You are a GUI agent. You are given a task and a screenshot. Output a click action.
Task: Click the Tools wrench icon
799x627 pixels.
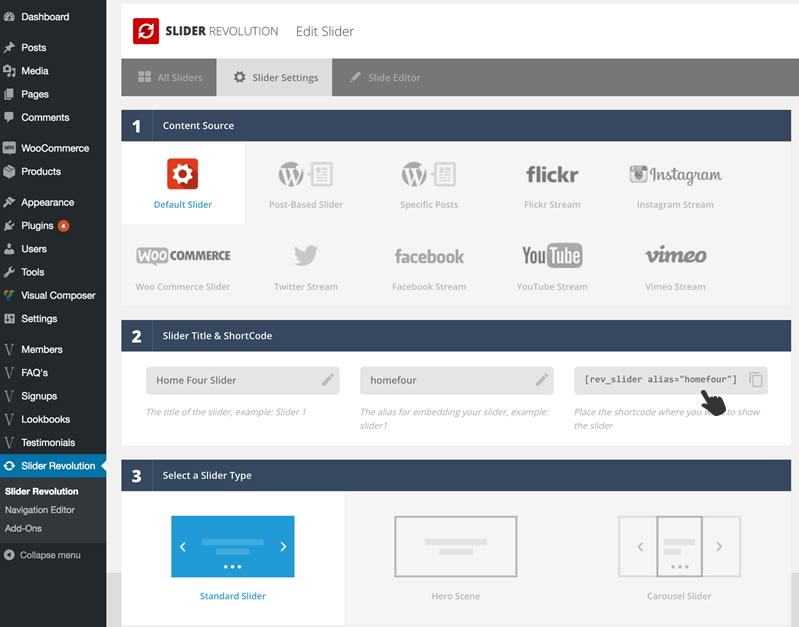point(9,272)
